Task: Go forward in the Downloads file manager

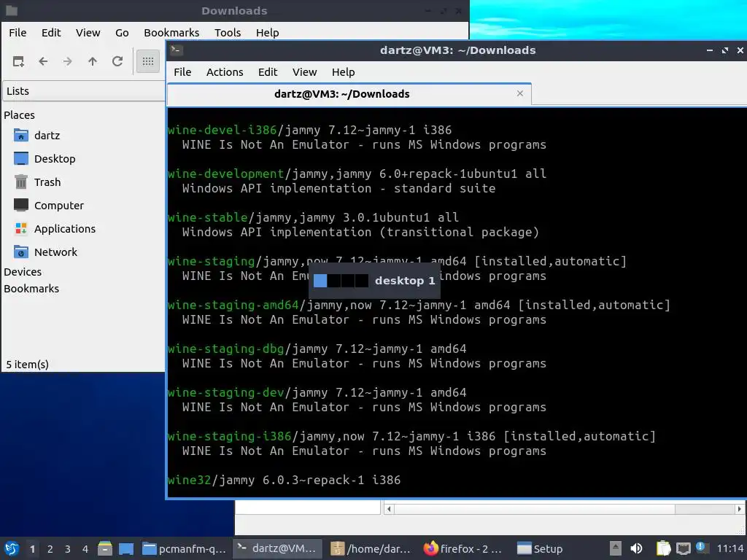Action: pos(68,61)
